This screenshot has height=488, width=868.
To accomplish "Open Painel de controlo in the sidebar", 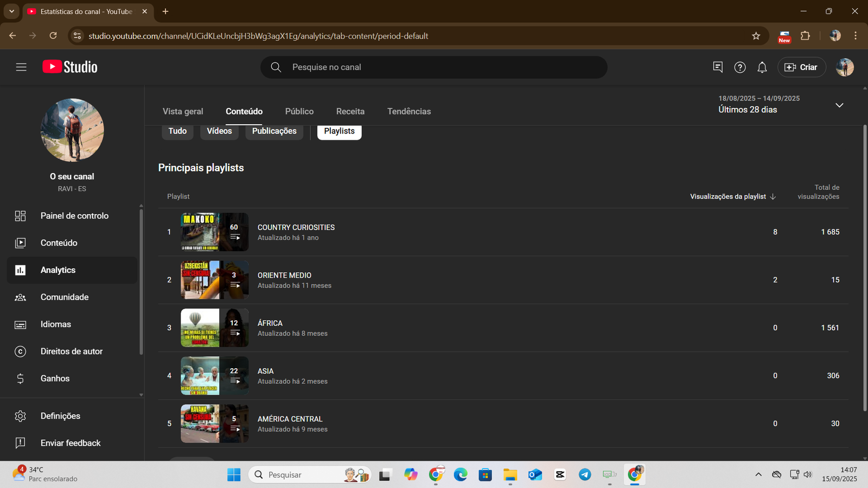I will [x=74, y=216].
